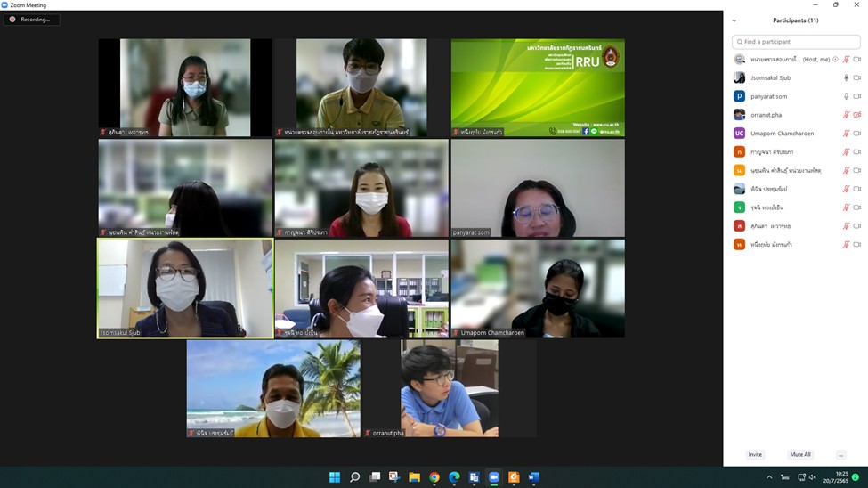The image size is (868, 488).
Task: Select the beach background video tile
Action: 273,388
